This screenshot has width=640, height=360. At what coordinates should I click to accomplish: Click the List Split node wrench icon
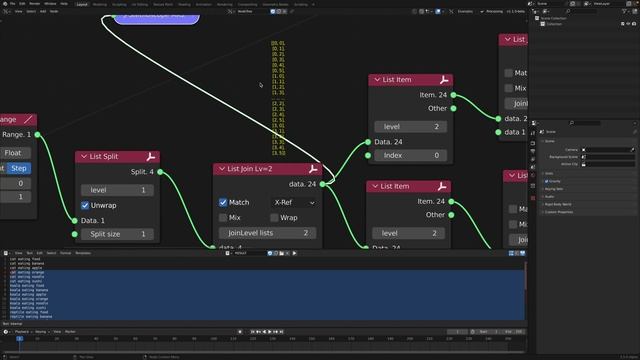click(x=151, y=156)
